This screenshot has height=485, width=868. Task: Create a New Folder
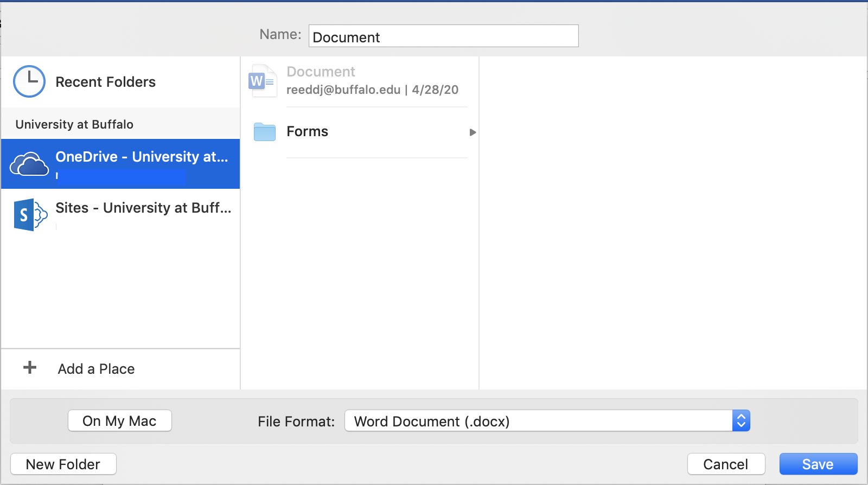pyautogui.click(x=63, y=464)
